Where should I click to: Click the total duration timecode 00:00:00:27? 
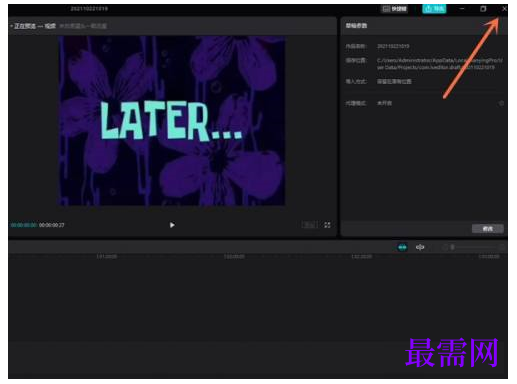[x=52, y=225]
